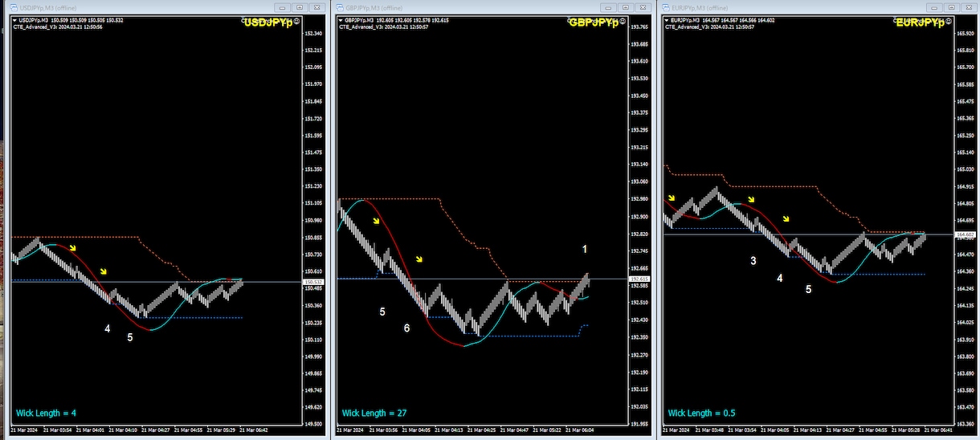Click 191.955 on GBPJPYp price scale
This screenshot has width=980, height=440.
(639, 425)
